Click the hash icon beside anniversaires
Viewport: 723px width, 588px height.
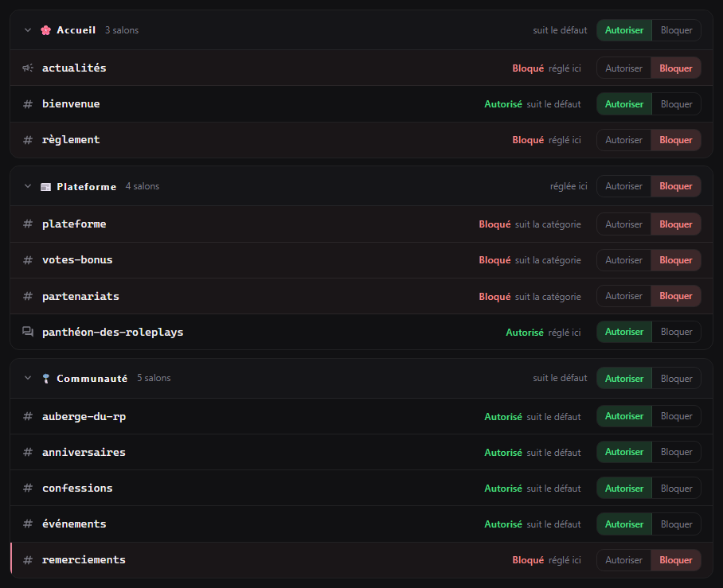point(28,453)
